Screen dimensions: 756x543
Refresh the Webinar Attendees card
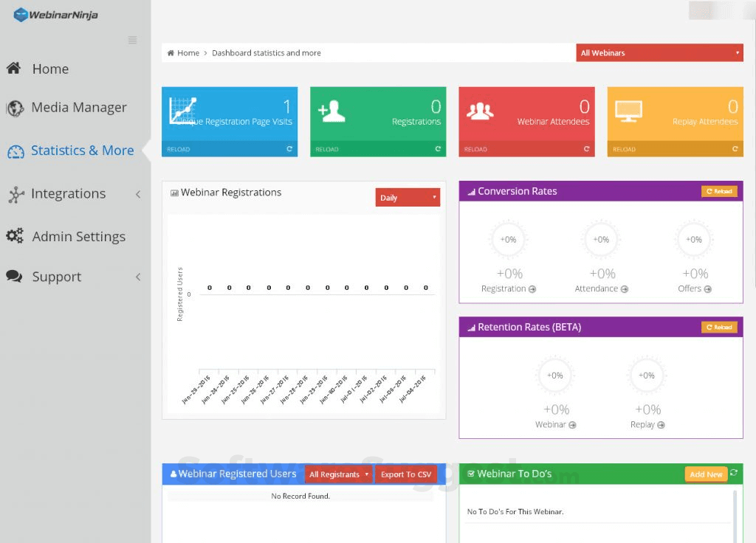pos(588,149)
